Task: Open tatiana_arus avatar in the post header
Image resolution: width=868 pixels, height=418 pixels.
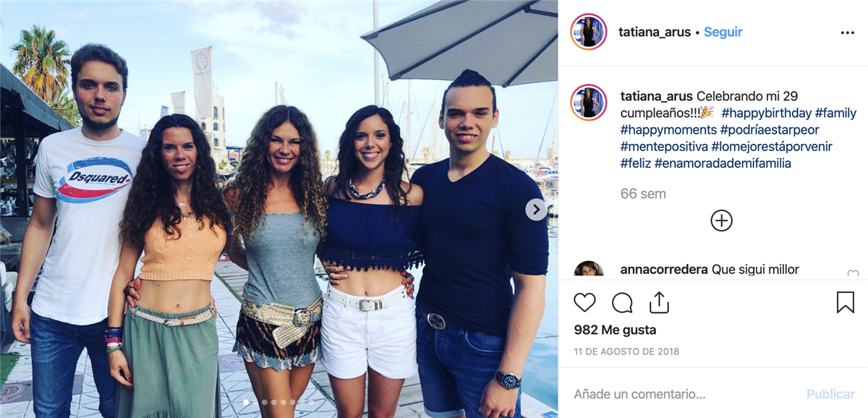Action: (588, 32)
